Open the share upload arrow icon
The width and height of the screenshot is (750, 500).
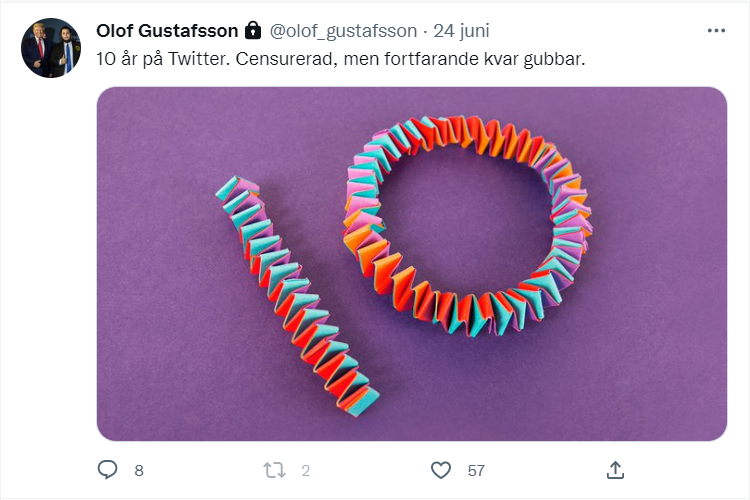pos(615,470)
